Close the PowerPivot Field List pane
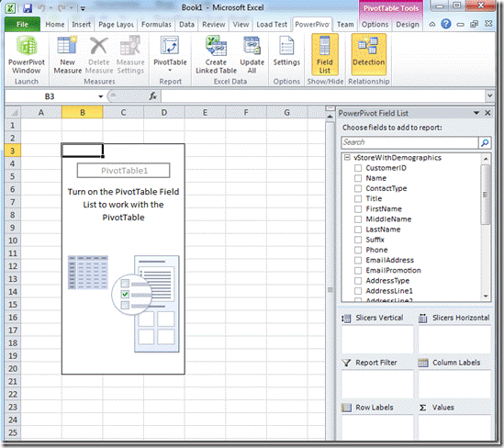The height and width of the screenshot is (448, 504). tap(487, 113)
